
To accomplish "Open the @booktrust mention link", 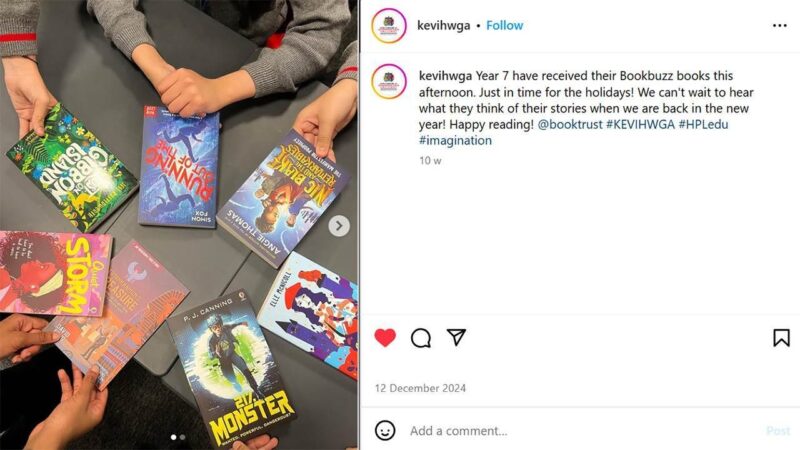I will pos(569,124).
